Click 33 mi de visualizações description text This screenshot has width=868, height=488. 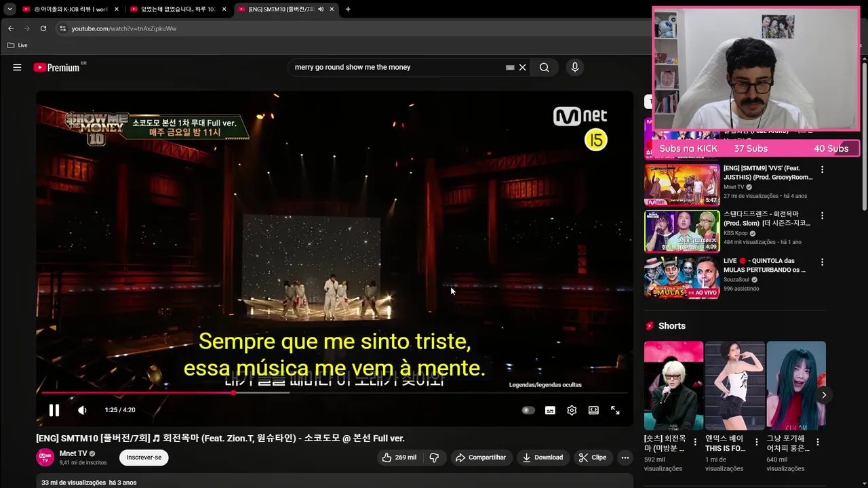(74, 483)
